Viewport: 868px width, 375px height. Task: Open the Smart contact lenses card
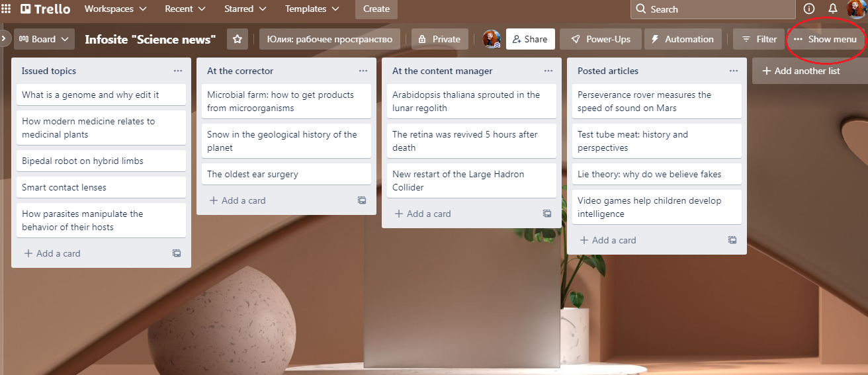(101, 187)
